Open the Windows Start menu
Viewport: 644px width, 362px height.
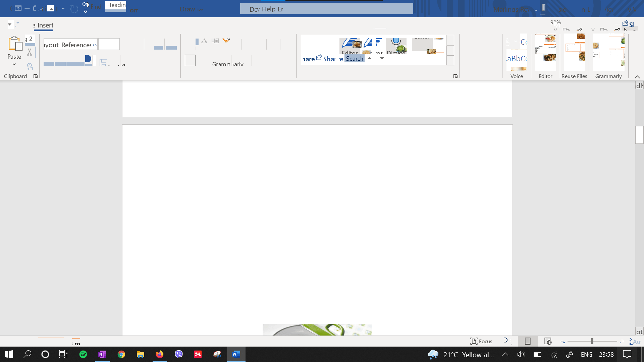tap(9, 354)
